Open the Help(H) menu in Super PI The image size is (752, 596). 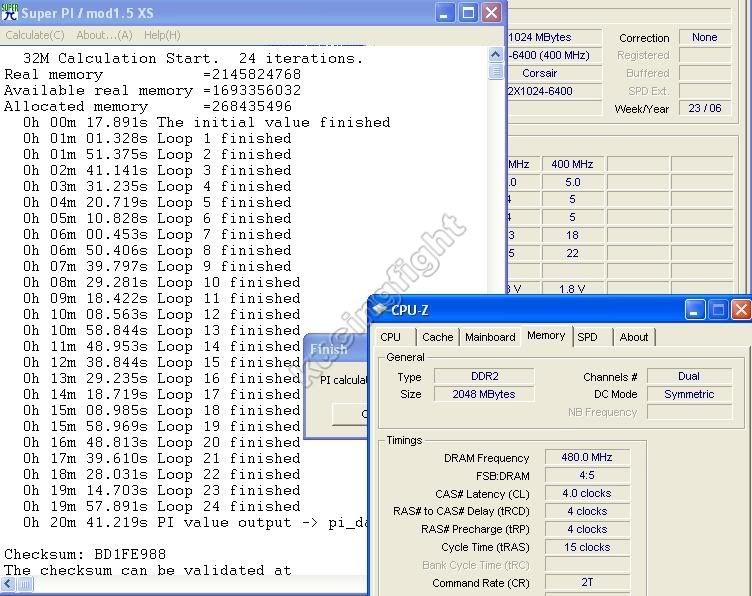point(162,35)
